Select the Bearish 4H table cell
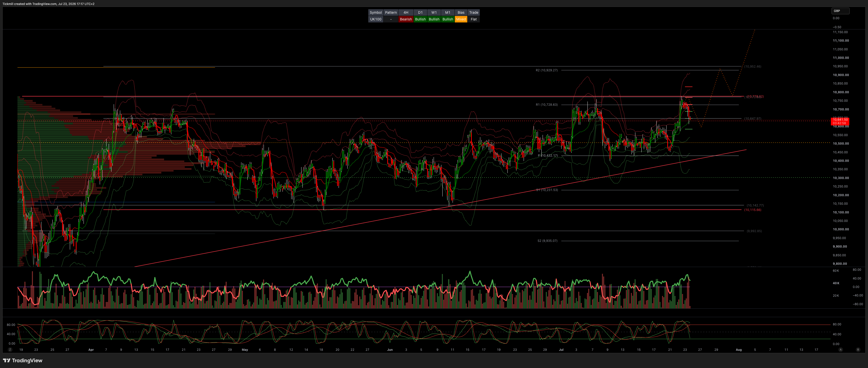868x368 pixels. (406, 19)
